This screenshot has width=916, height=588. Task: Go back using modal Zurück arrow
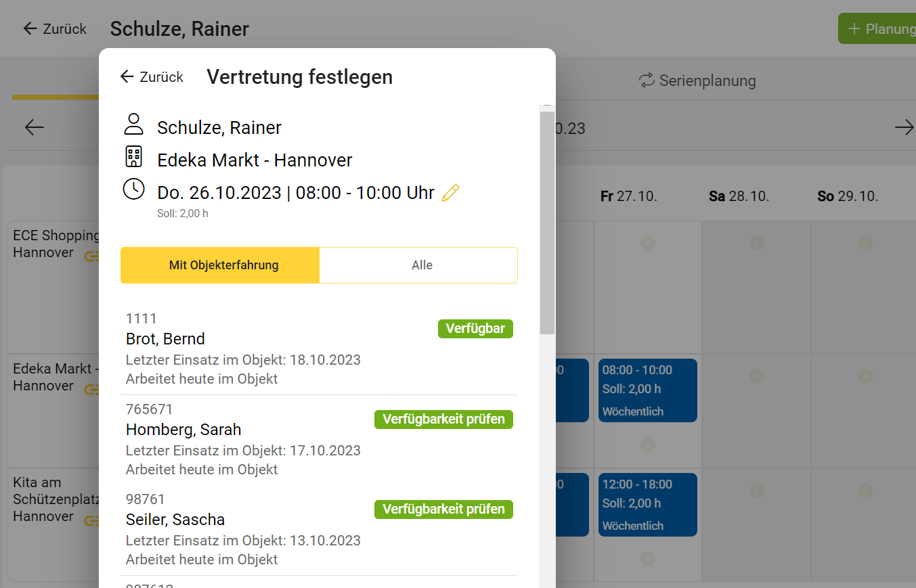(x=152, y=76)
